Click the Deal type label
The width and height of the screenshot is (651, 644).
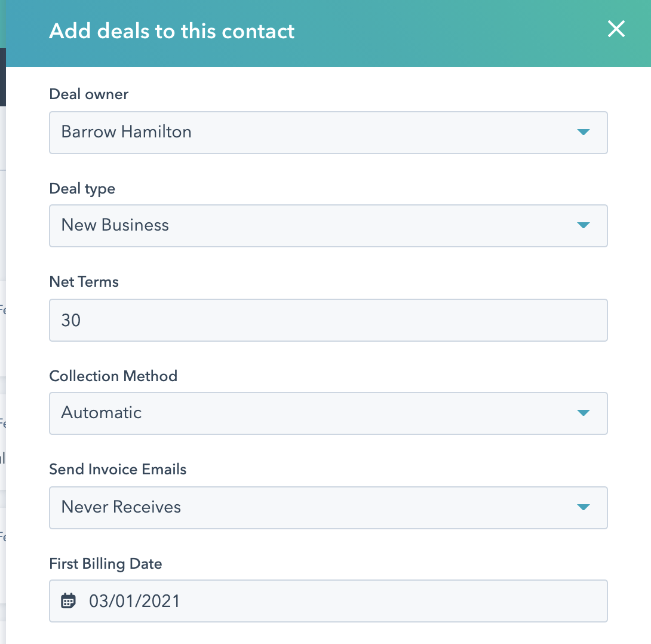click(82, 189)
